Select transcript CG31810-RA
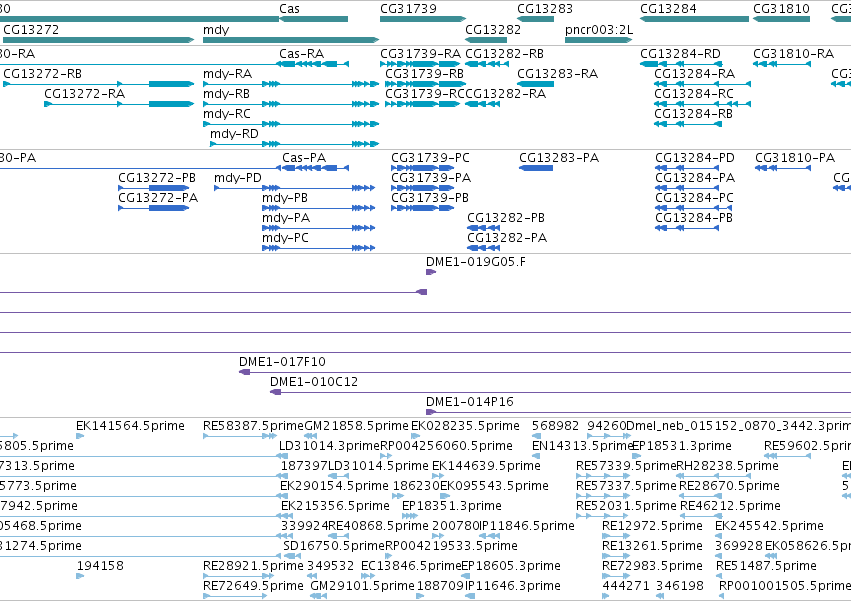Image resolution: width=851 pixels, height=601 pixels. pyautogui.click(x=793, y=54)
